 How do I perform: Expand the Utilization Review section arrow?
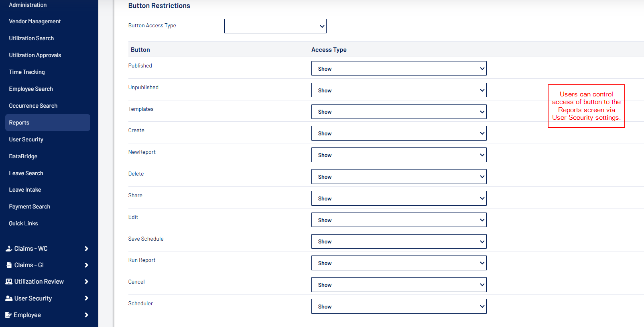86,282
